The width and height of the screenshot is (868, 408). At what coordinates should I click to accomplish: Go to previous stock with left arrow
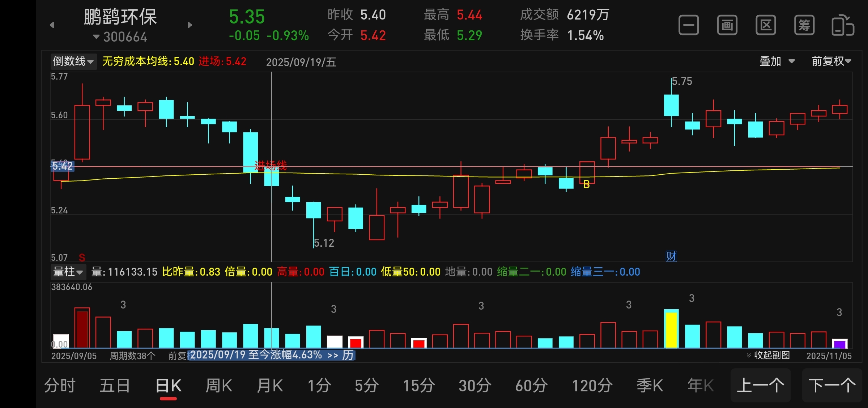[x=52, y=25]
